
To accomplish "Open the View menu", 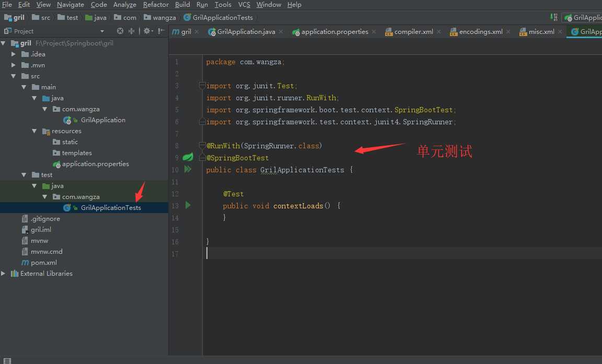I will click(43, 5).
